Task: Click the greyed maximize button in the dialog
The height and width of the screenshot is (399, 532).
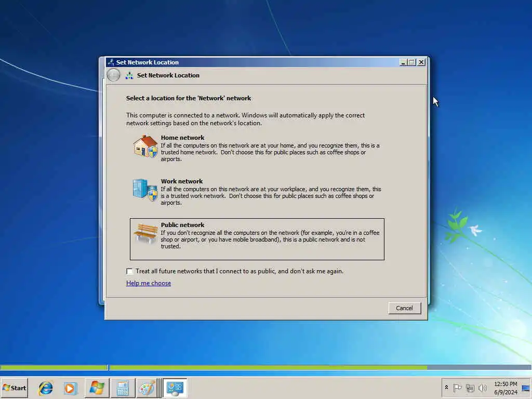Action: coord(411,62)
